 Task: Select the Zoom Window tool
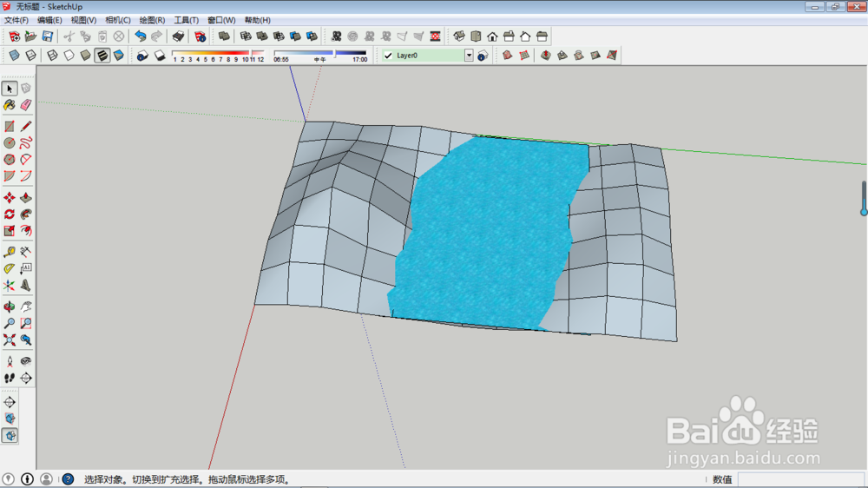pyautogui.click(x=25, y=323)
